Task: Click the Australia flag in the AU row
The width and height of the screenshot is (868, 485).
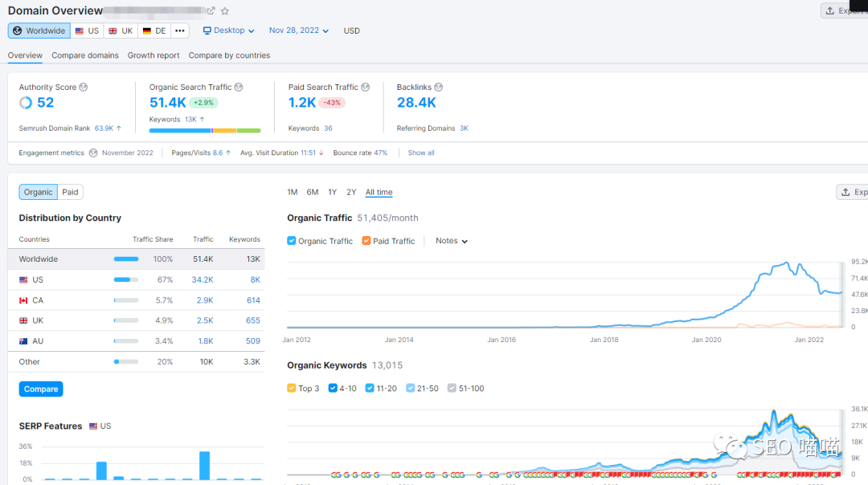Action: [23, 341]
